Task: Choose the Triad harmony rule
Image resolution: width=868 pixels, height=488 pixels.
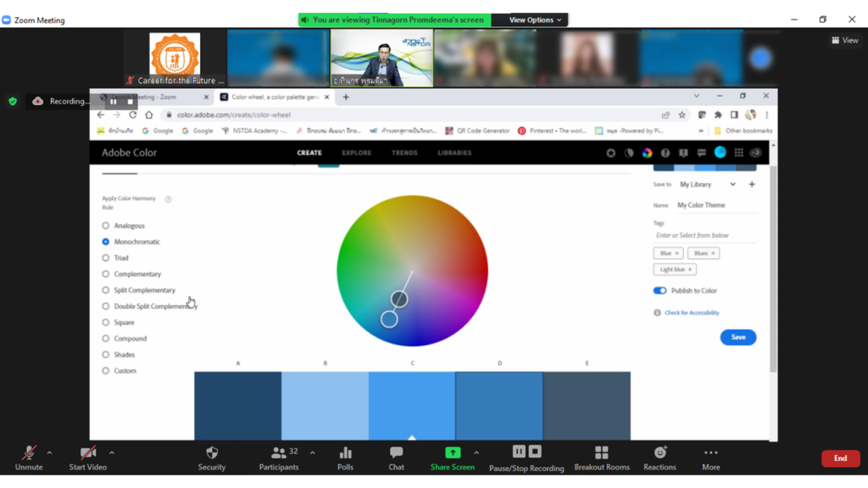Action: coord(106,258)
